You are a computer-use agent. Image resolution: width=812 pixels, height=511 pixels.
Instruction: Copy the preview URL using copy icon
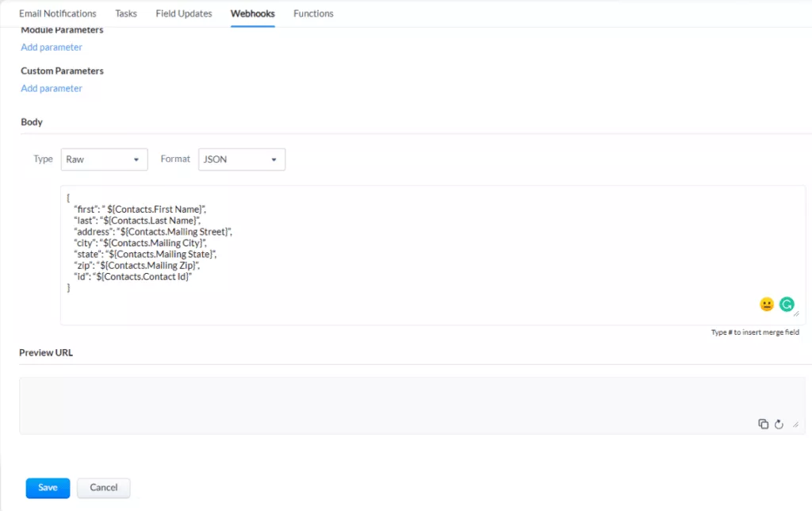[x=763, y=424]
